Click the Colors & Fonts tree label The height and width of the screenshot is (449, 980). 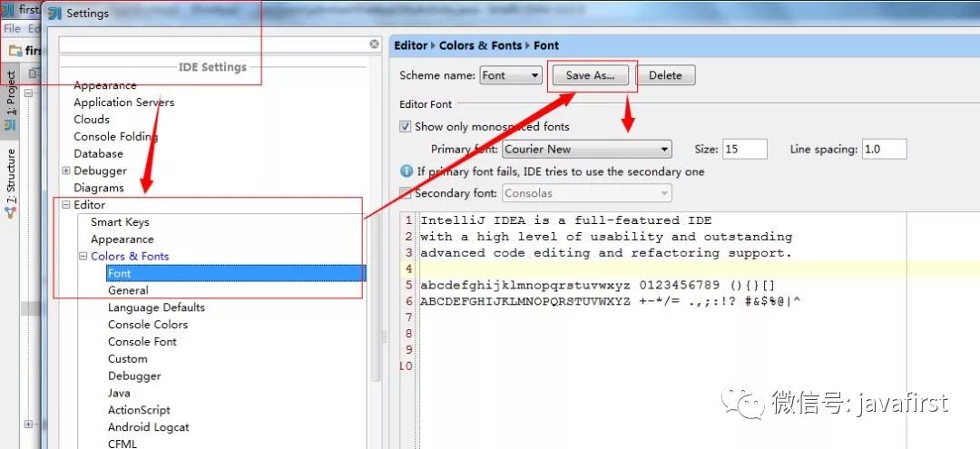tap(130, 256)
